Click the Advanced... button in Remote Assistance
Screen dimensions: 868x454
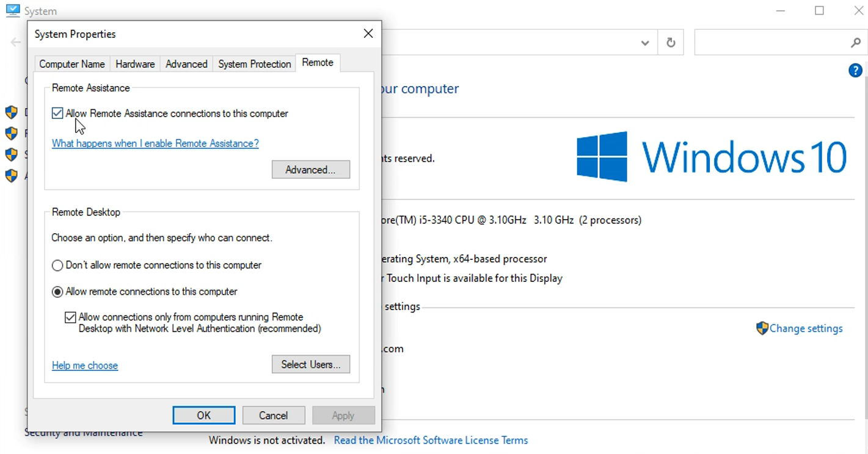(310, 170)
